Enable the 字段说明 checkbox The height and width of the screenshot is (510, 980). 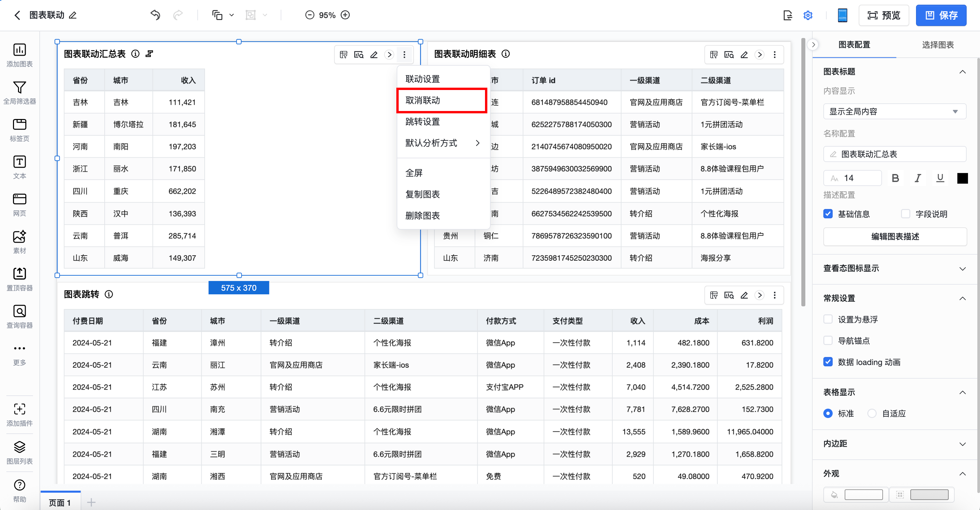[x=905, y=214]
